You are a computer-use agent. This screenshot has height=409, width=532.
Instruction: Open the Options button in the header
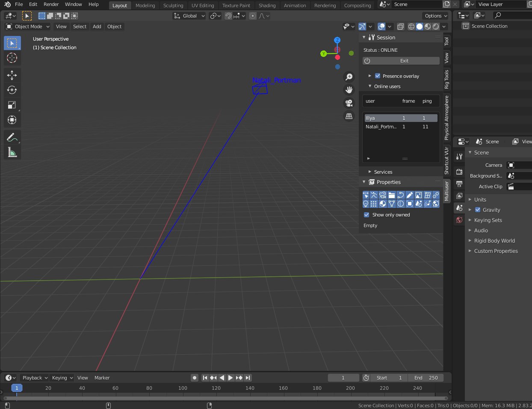435,16
